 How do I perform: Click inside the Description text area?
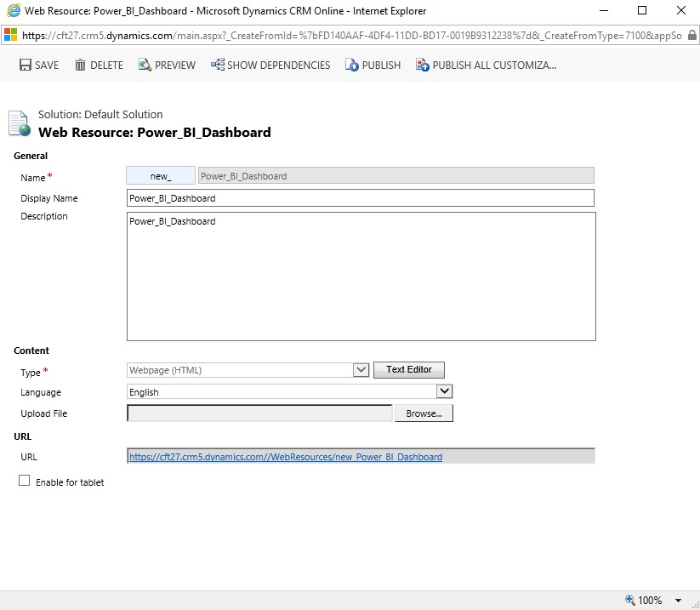[361, 276]
